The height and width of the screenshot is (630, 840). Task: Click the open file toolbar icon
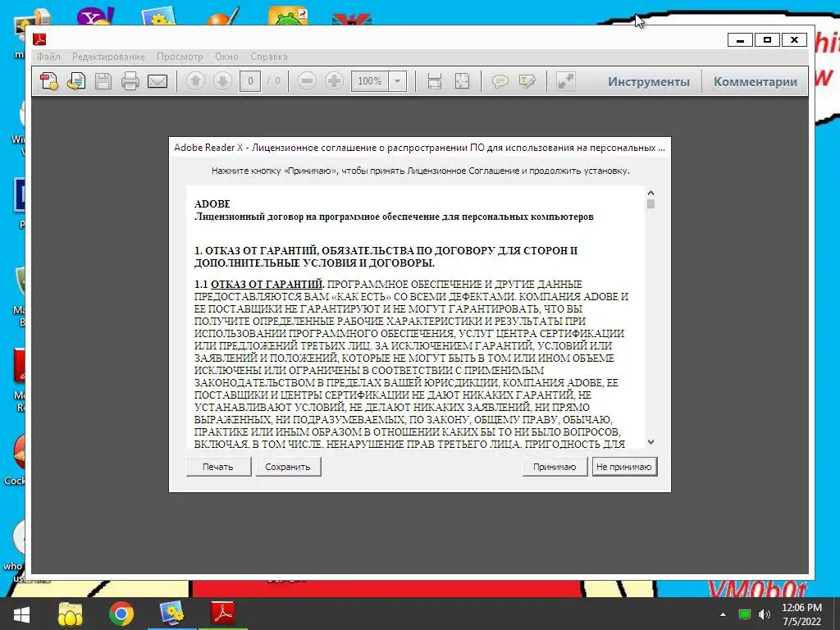pos(76,81)
